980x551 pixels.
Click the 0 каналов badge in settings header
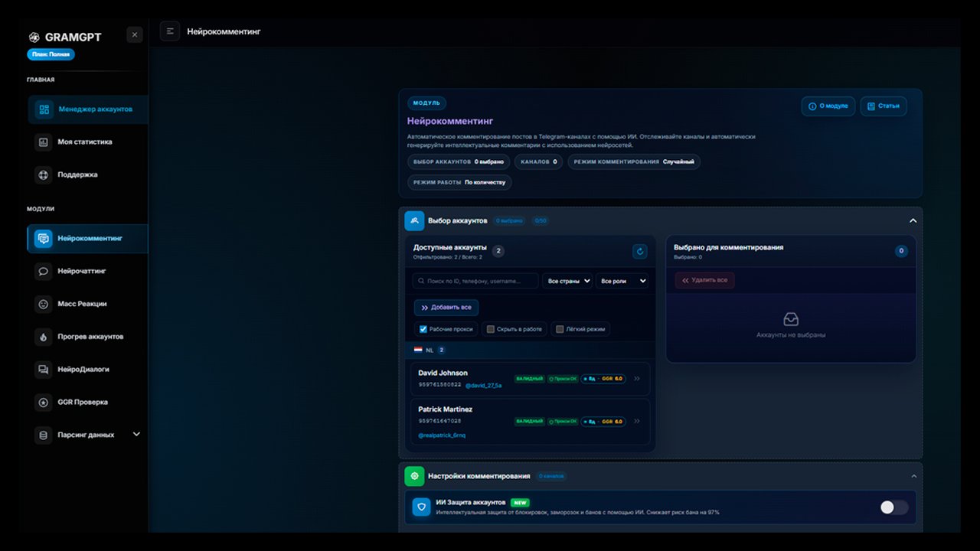[551, 476]
